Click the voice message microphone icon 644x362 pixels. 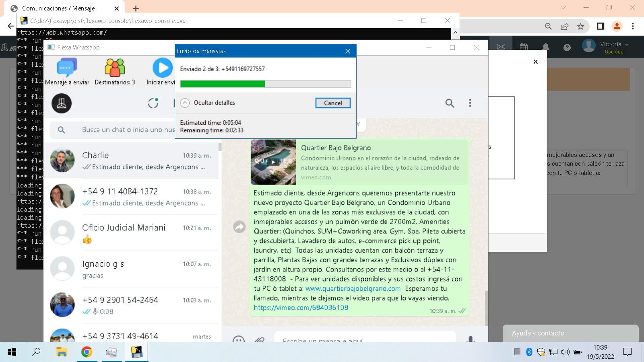[470, 340]
